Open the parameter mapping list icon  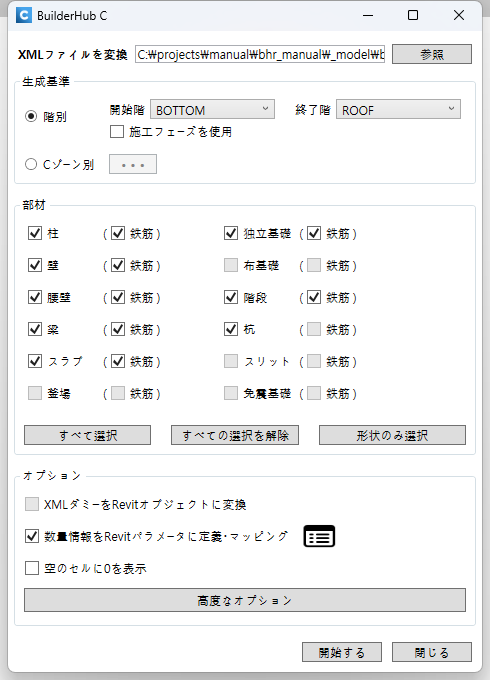coord(319,536)
